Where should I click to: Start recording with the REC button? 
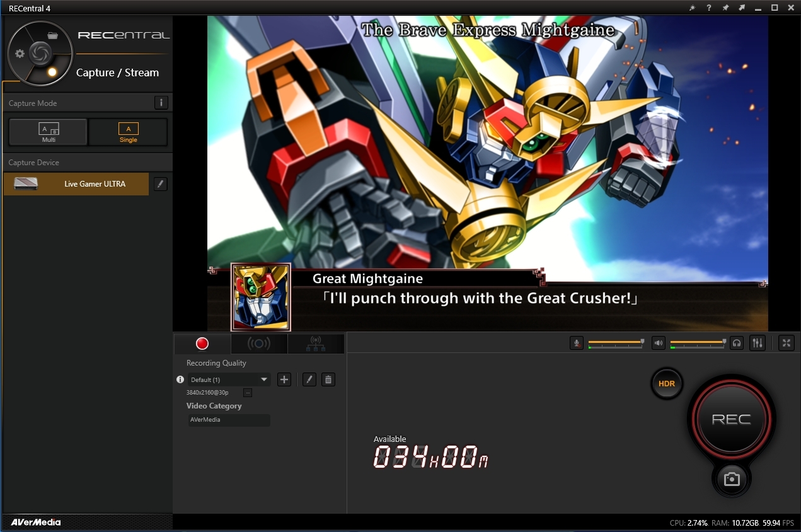(x=731, y=419)
